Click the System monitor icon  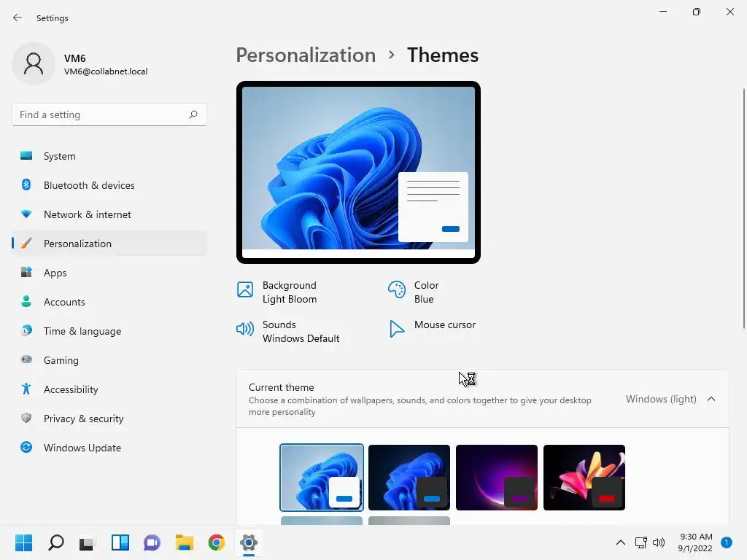point(26,156)
